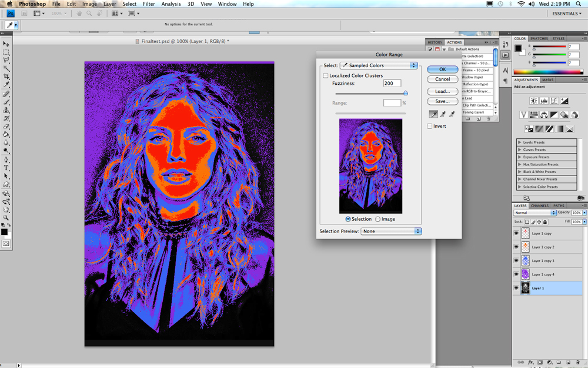Hide the Layer 1 copy 3 layer

(516, 261)
